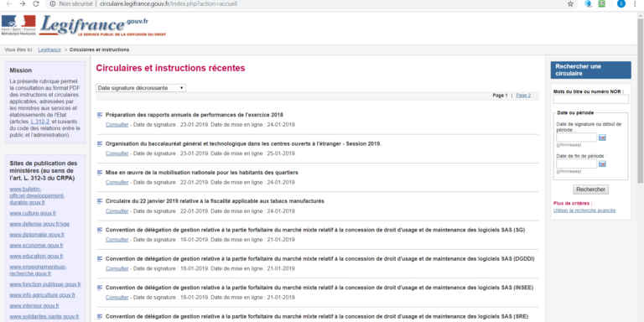Open 'Consulter' for mobilisation nationale circular

tap(117, 182)
